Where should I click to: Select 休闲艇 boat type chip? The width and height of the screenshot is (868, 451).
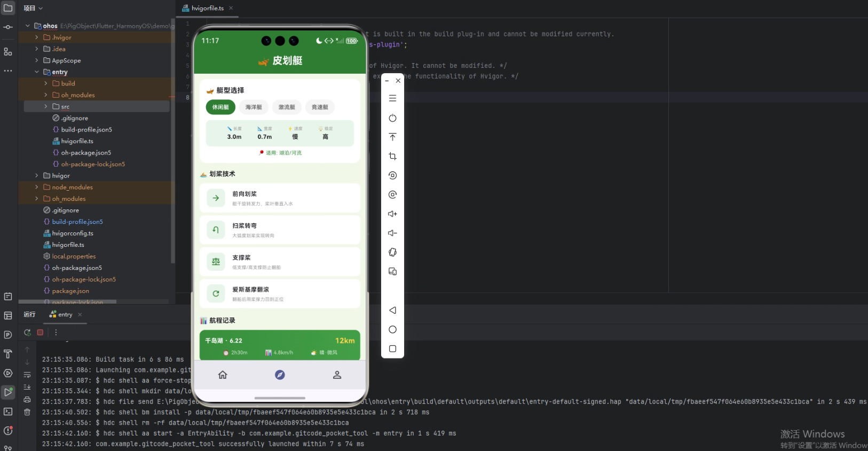[x=220, y=107]
